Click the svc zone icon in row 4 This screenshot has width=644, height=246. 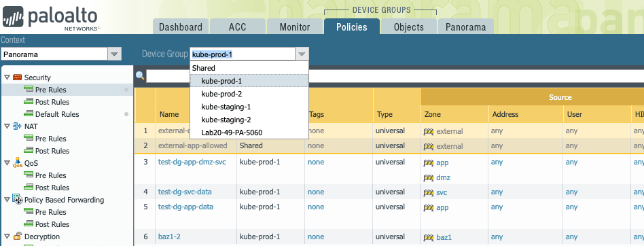429,193
